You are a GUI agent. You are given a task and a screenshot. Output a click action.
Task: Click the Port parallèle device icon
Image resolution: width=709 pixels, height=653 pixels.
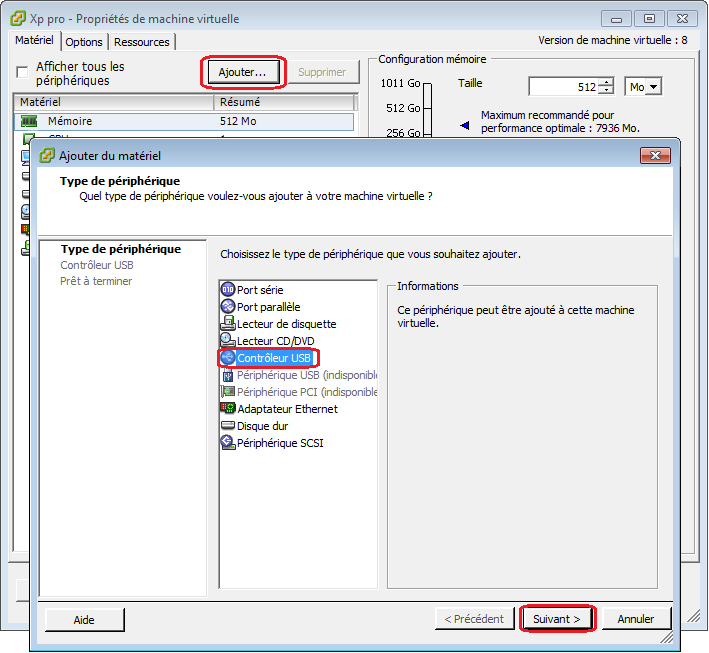(227, 306)
